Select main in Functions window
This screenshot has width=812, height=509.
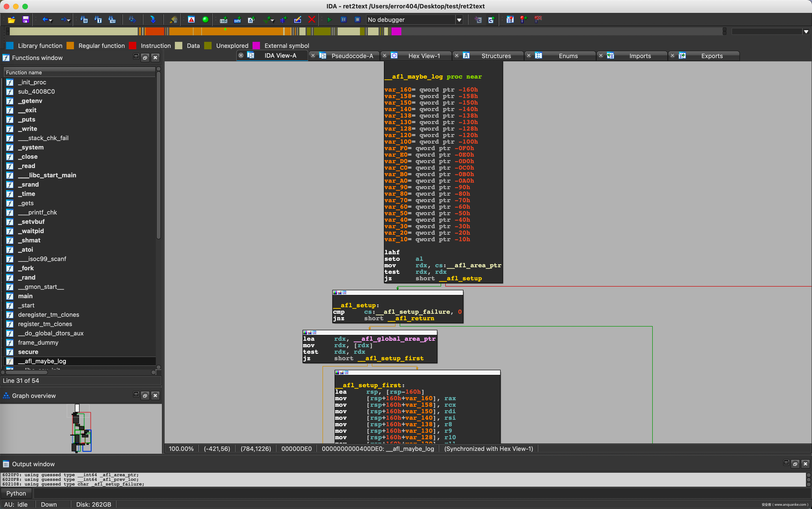coord(25,296)
